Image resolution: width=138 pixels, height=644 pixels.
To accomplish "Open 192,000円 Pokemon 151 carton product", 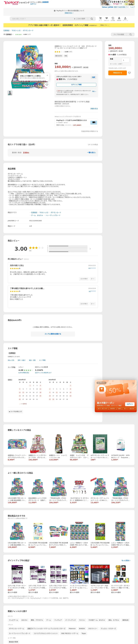I will coord(38,447).
